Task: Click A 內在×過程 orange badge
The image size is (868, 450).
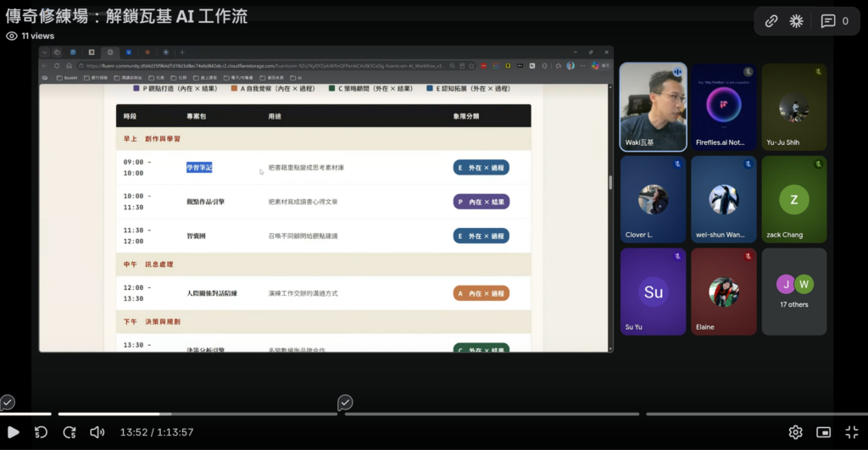Action: pyautogui.click(x=481, y=293)
